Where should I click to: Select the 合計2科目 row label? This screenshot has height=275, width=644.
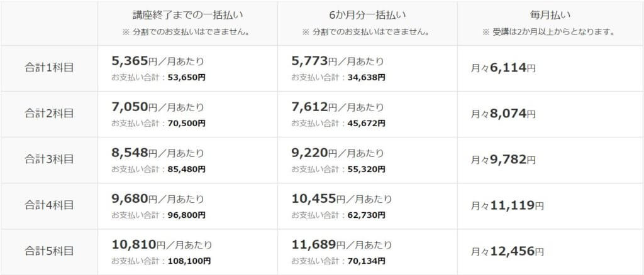point(49,114)
